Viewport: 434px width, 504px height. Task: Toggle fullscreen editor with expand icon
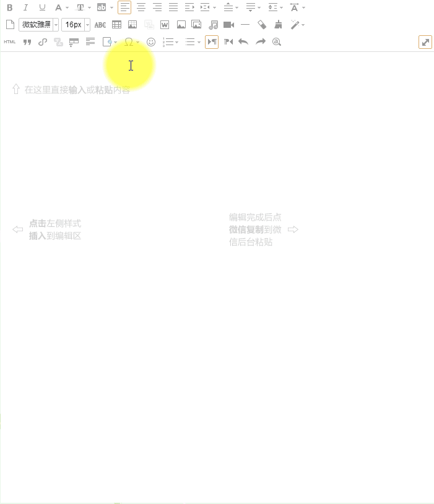(x=425, y=42)
